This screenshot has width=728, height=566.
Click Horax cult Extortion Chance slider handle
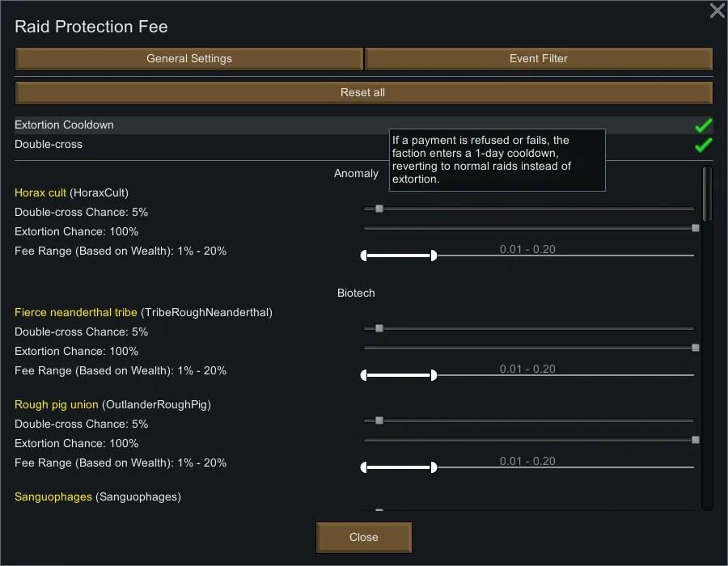(x=696, y=228)
